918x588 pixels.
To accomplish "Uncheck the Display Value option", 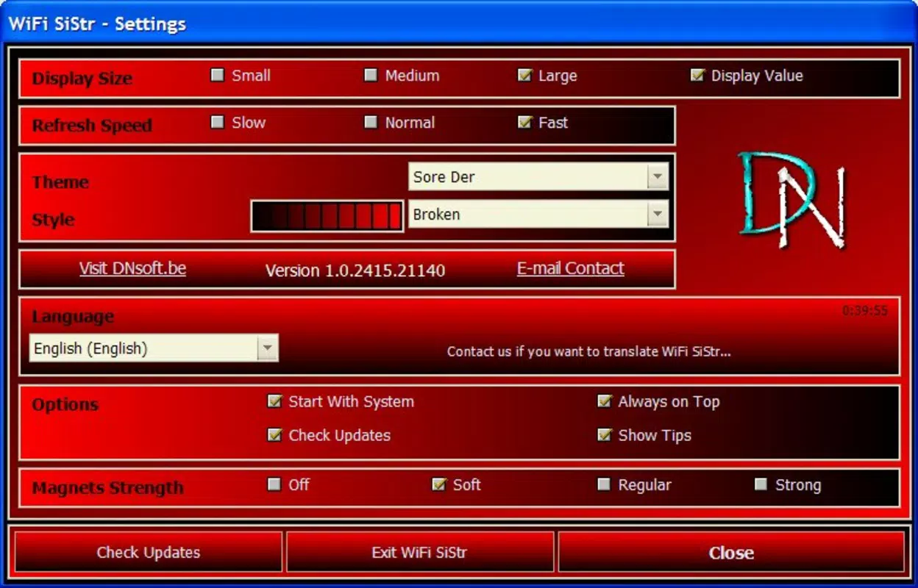I will coord(697,75).
